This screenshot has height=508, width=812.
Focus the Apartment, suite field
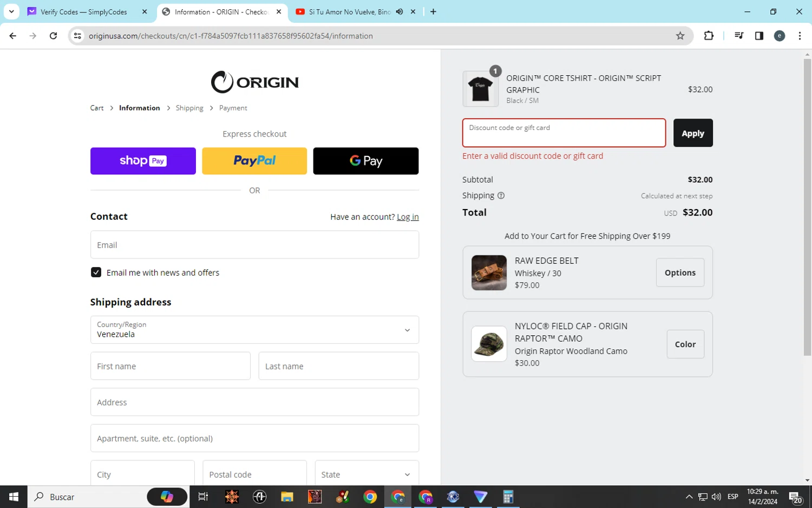coord(254,438)
